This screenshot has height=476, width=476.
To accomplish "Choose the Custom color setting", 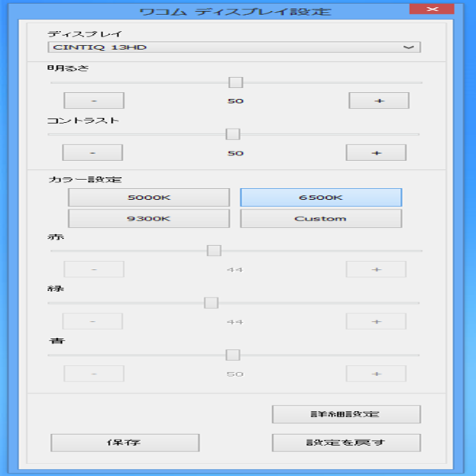I will [321, 219].
